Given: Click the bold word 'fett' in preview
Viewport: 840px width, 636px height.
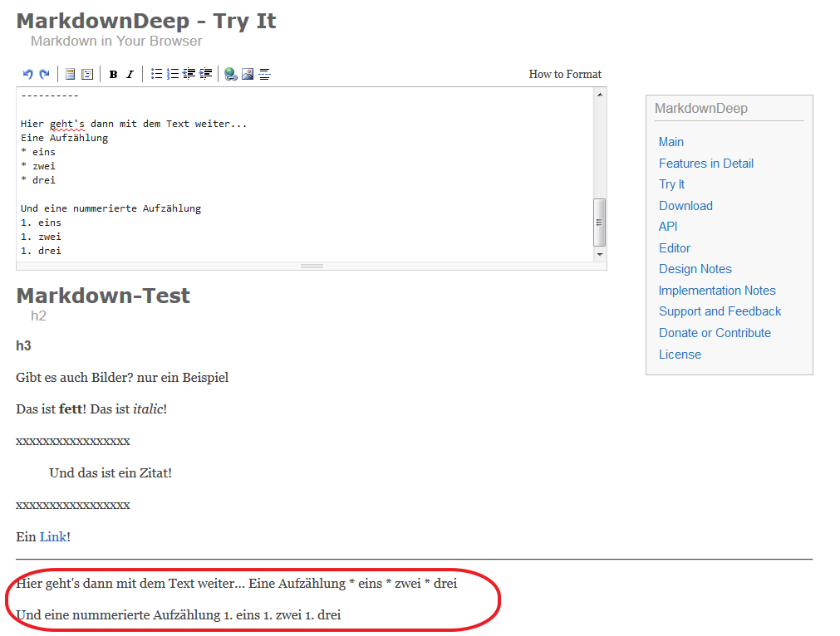Looking at the screenshot, I should 71,409.
